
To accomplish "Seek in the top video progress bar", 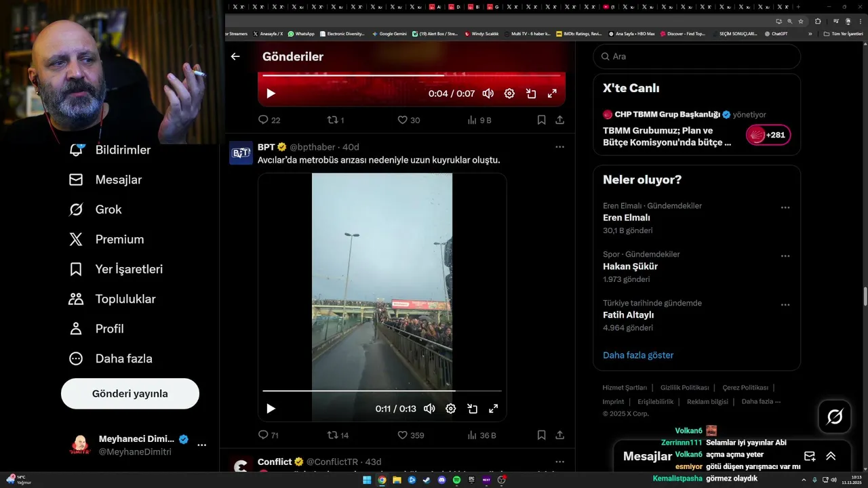I will (x=412, y=75).
